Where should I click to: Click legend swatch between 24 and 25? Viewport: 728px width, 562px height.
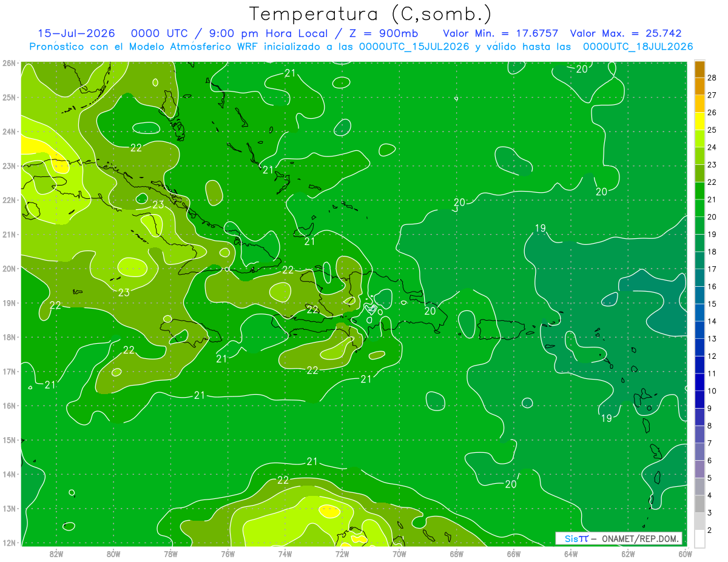click(x=699, y=139)
